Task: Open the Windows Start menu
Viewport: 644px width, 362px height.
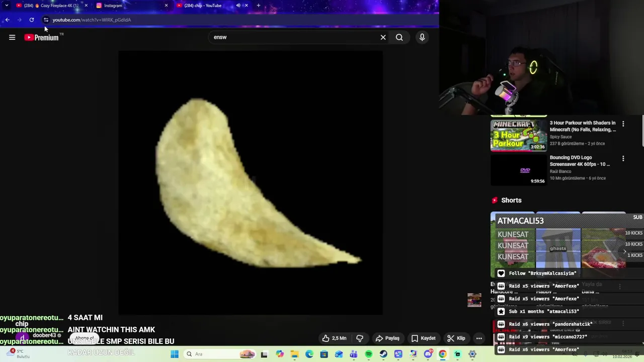Action: point(174,354)
